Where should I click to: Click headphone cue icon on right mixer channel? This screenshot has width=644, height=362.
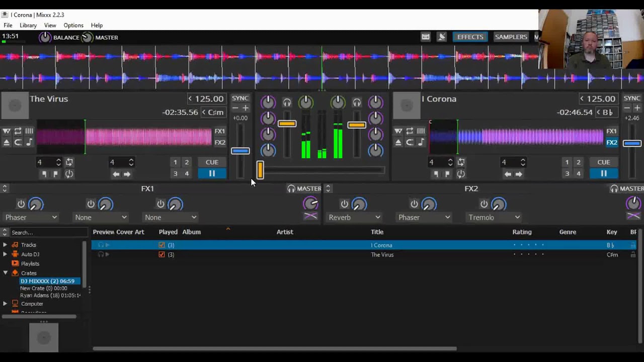pyautogui.click(x=357, y=103)
